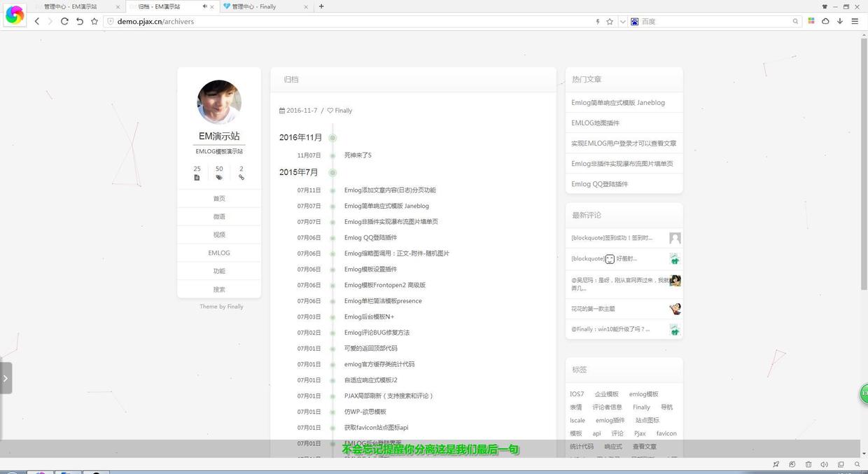Viewport: 868px width, 474px height.
Task: Collapse the 2016年11月 timeline node
Action: point(332,138)
